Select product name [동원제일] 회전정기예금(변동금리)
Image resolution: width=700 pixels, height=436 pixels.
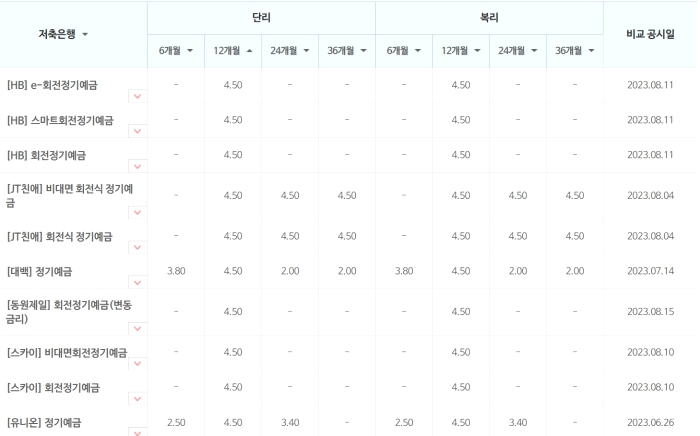click(x=69, y=311)
